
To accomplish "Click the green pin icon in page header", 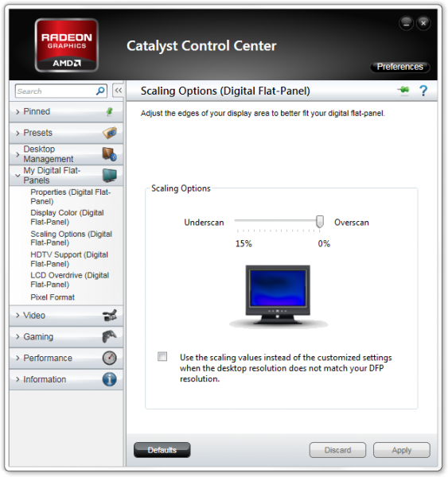I will [404, 91].
